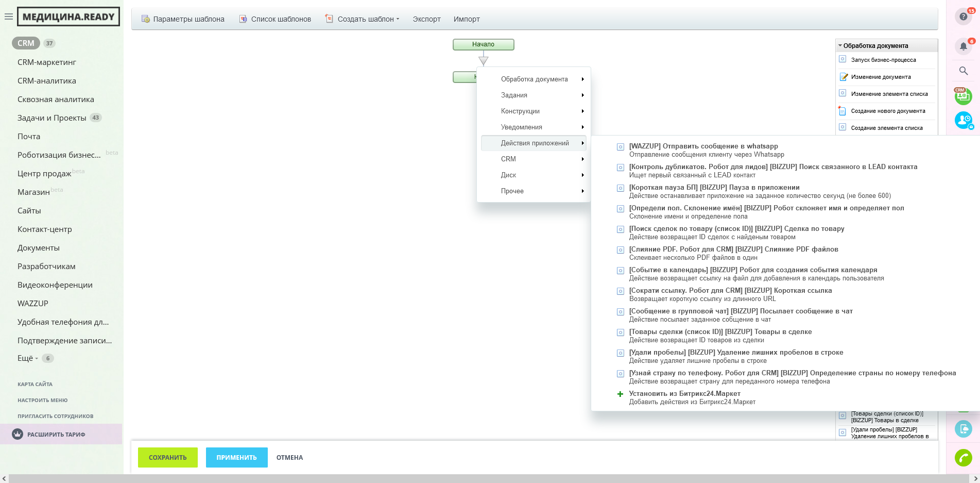Open Пригласить сотрудников link
Image resolution: width=980 pixels, height=483 pixels.
point(55,416)
